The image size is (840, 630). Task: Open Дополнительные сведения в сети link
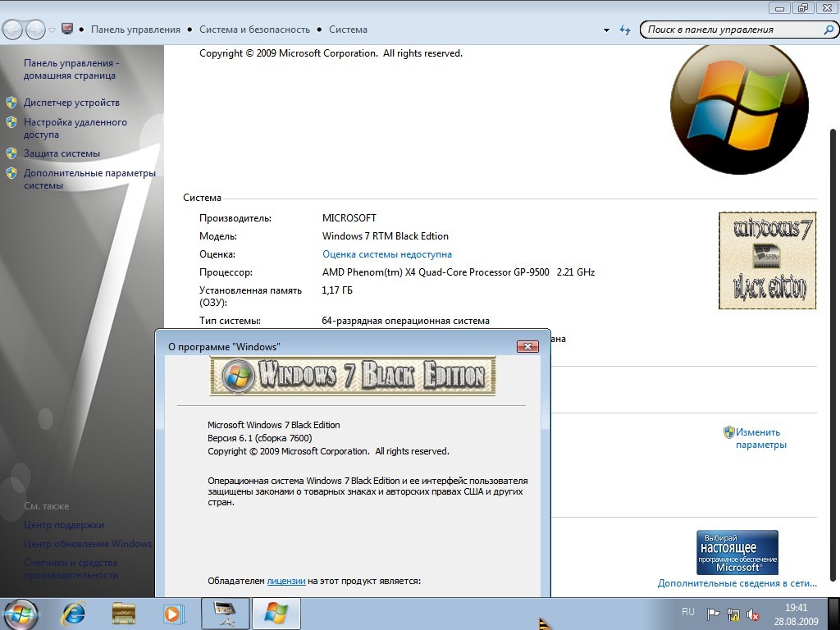click(x=737, y=583)
